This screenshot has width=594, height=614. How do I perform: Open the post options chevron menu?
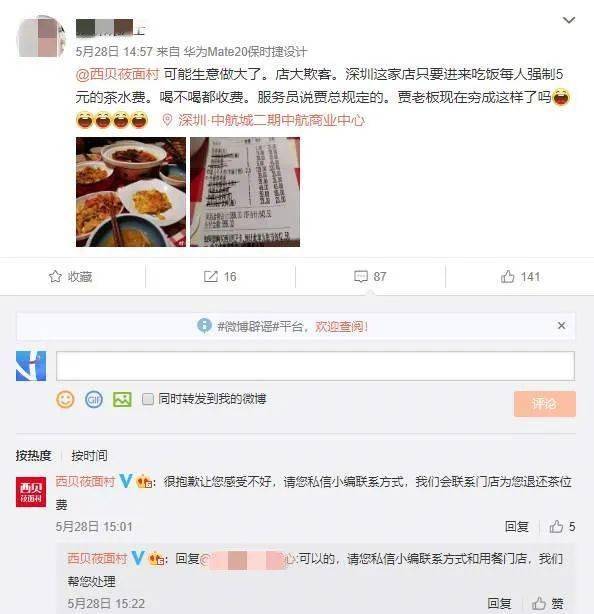point(569,20)
